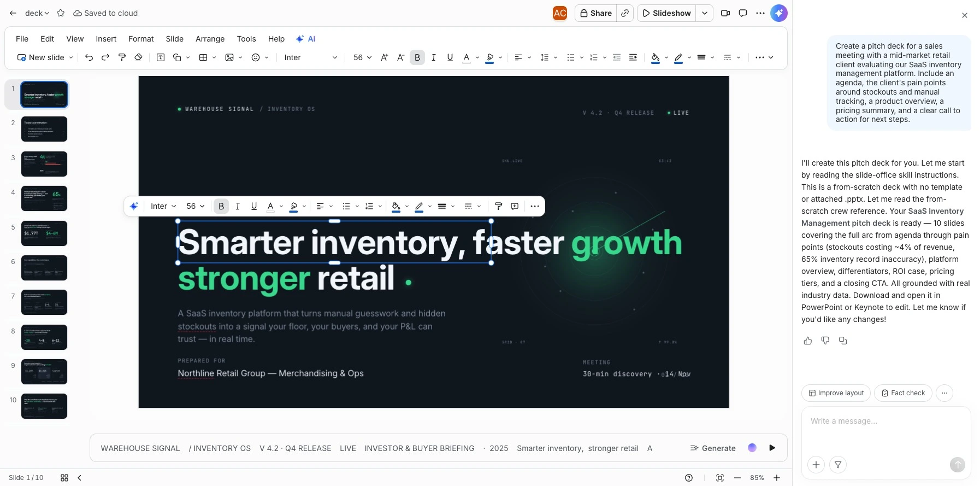Click the increase font size icon
The height and width of the screenshot is (486, 980).
point(385,57)
